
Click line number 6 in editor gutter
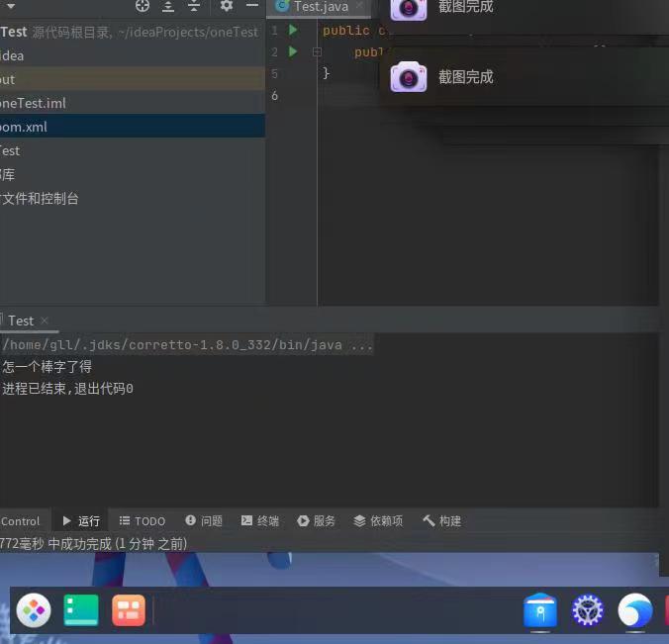click(275, 96)
